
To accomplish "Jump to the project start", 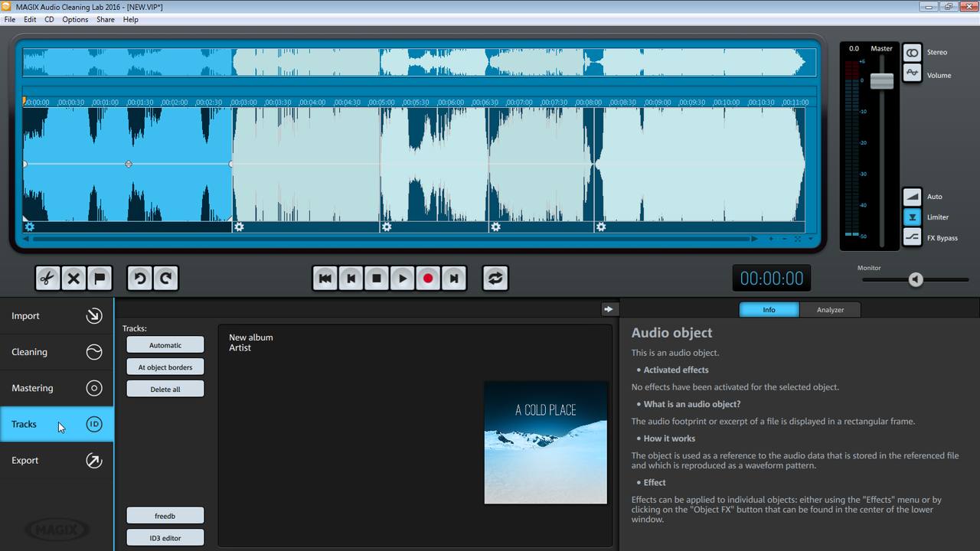I will point(325,279).
